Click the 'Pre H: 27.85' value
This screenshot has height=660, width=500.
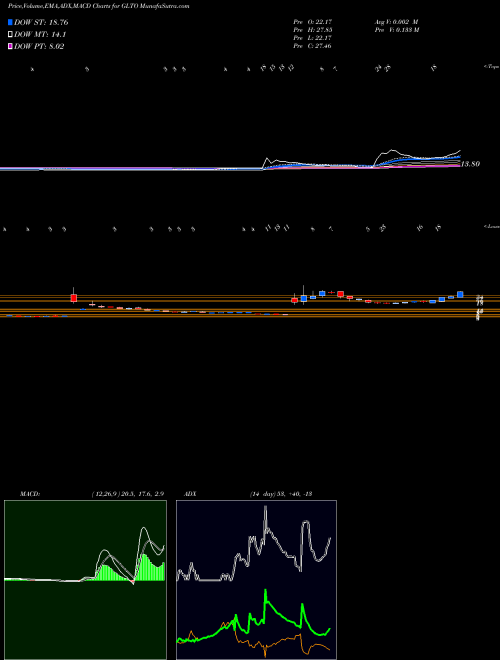click(x=312, y=30)
